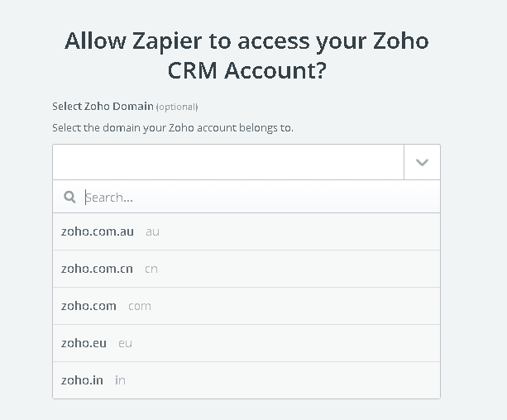The height and width of the screenshot is (420, 507).
Task: Click the gray "com" suffix label
Action: tap(140, 306)
